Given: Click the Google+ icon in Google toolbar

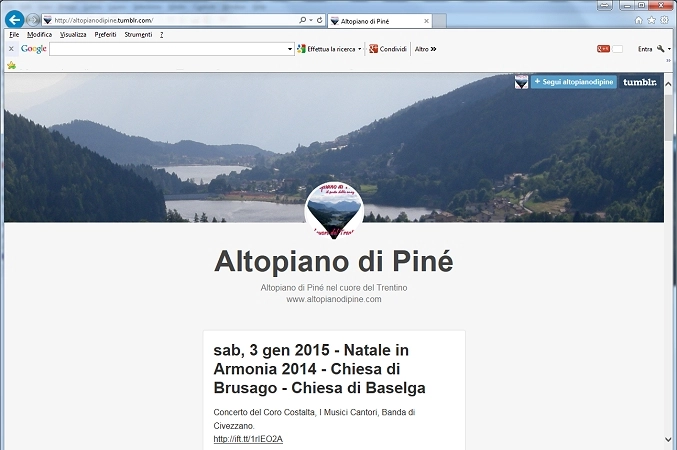Looking at the screenshot, I should pos(603,49).
